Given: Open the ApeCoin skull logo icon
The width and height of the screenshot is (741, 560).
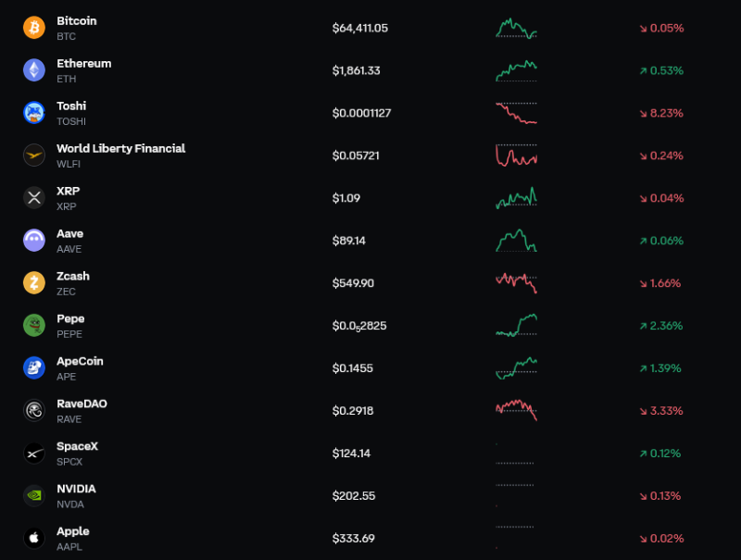Looking at the screenshot, I should pyautogui.click(x=34, y=367).
